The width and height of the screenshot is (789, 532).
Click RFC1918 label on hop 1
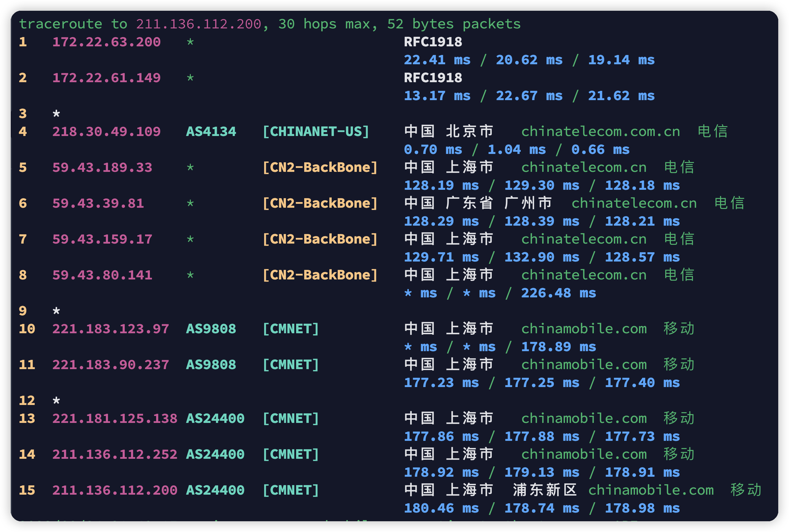[433, 42]
